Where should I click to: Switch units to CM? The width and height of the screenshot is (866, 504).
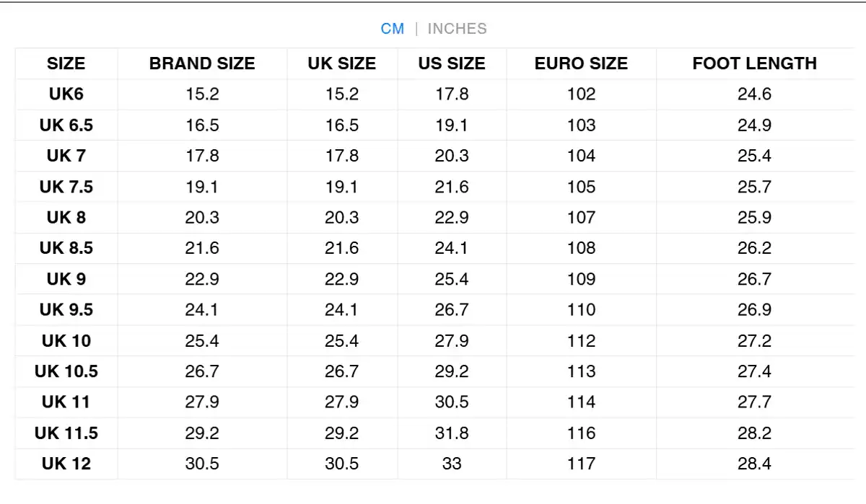click(393, 29)
